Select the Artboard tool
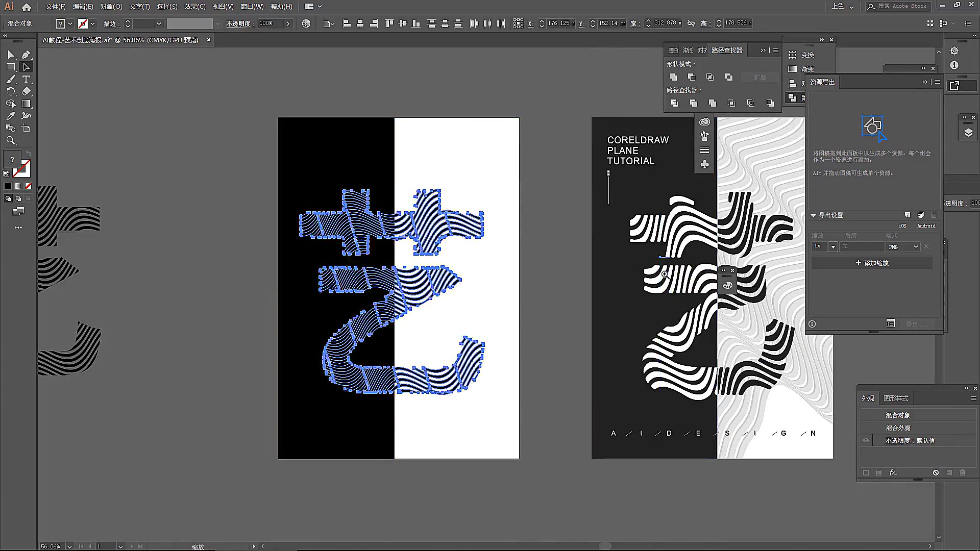Viewport: 980px width, 551px height. pyautogui.click(x=27, y=129)
